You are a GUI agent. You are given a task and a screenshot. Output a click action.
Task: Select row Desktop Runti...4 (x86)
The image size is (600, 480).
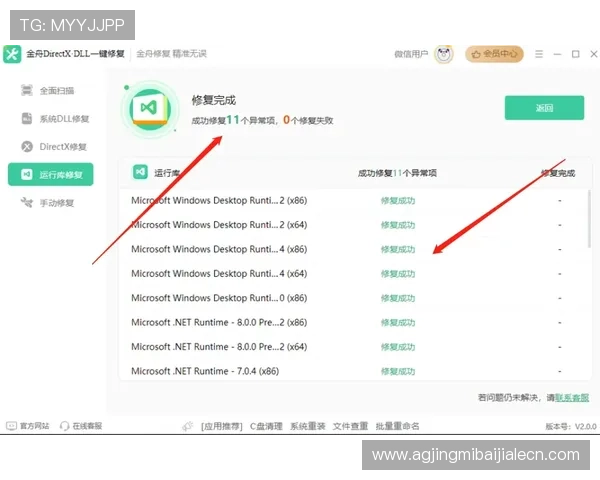tap(354, 249)
